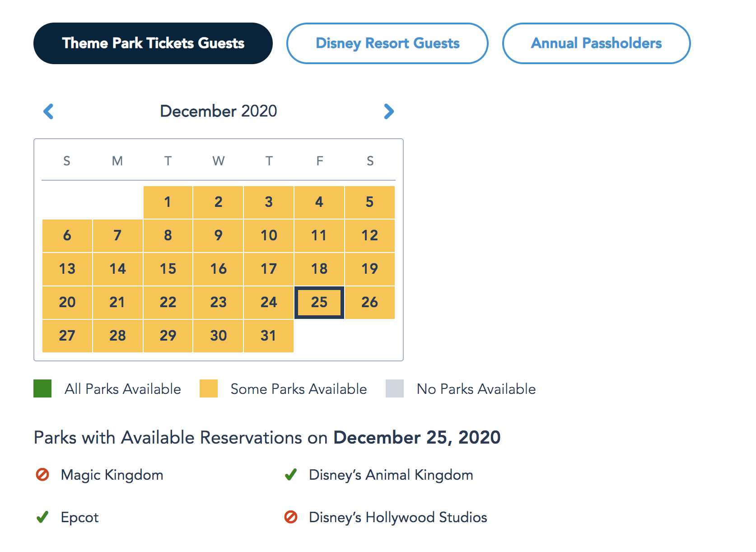Image resolution: width=756 pixels, height=552 pixels.
Task: Pick December 31 in the calendar
Action: pyautogui.click(x=269, y=336)
